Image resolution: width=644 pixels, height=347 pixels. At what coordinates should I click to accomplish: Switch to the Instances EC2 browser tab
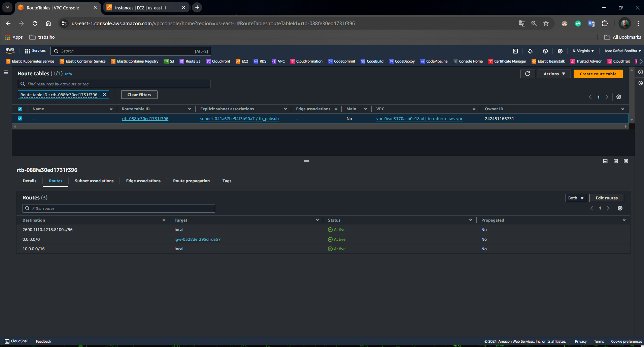click(145, 8)
